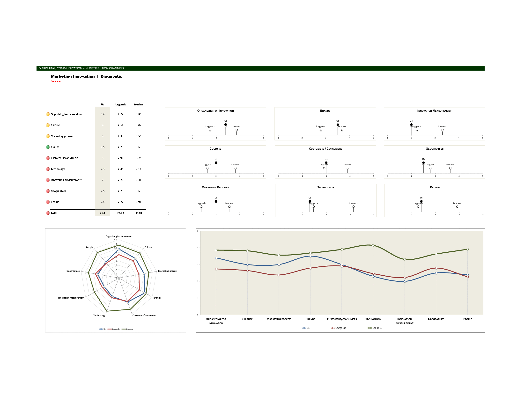The image size is (532, 411).
Task: Click the Laggards legend entry in line chart
Action: (x=339, y=328)
